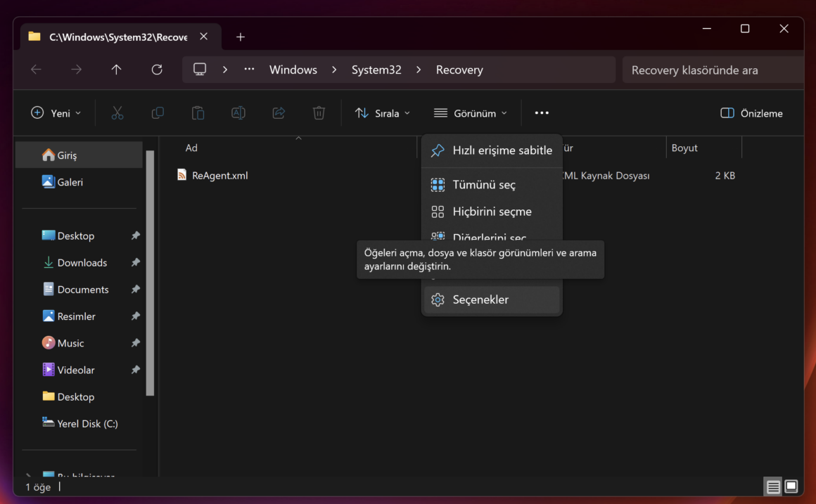Screen dimensions: 816x504
Task: Select Hızlı erişime sabitle menu item
Action: pyautogui.click(x=492, y=150)
